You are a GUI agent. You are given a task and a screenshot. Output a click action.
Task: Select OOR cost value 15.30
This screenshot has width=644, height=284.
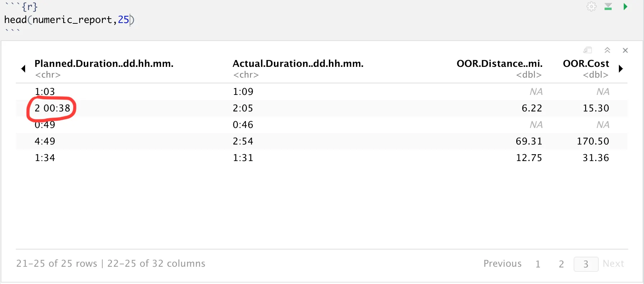tap(596, 108)
